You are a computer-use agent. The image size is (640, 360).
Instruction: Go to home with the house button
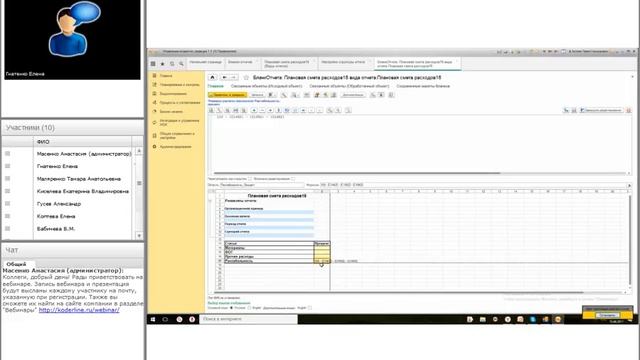(213, 77)
